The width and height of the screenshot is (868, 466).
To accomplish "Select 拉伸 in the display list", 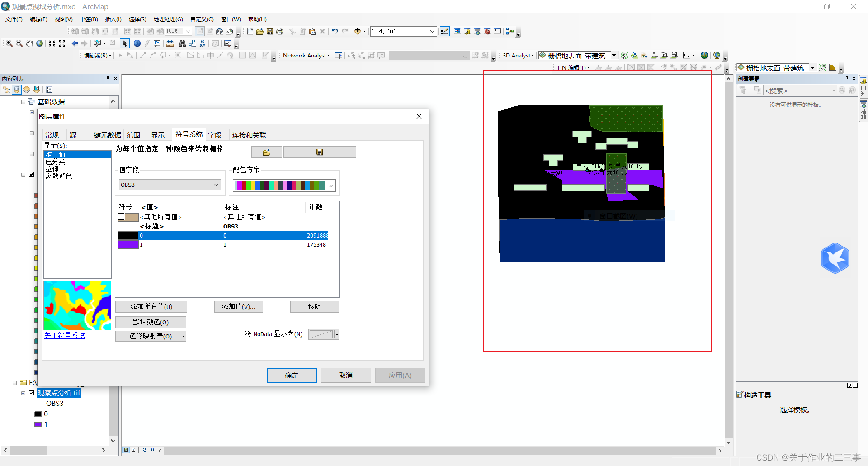I will [x=52, y=169].
